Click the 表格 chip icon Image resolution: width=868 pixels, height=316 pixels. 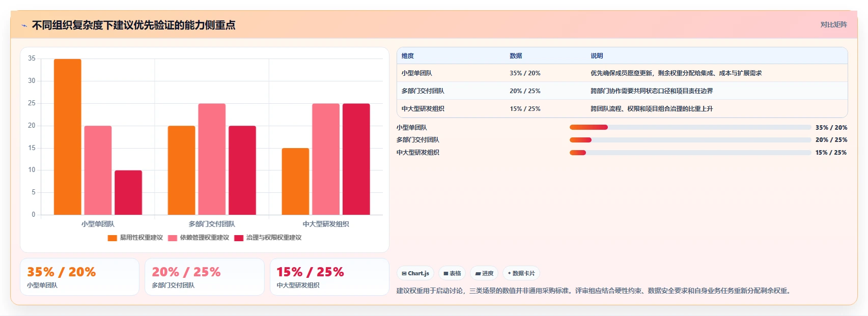coord(446,274)
